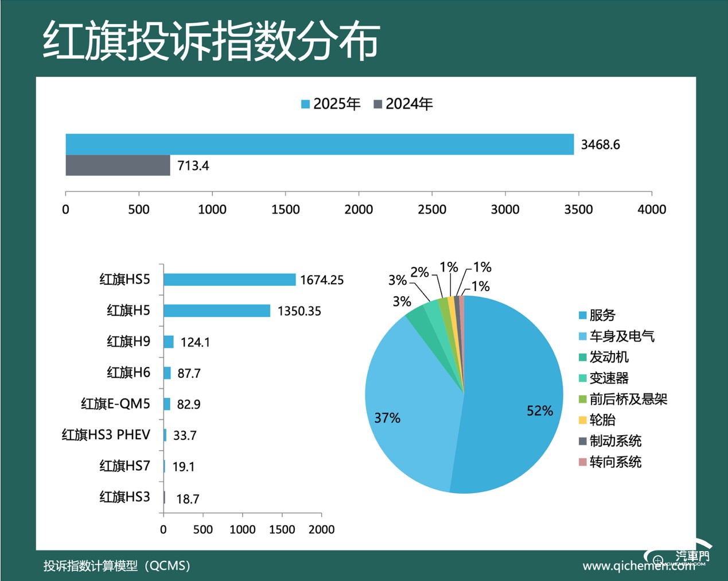728x581 pixels.
Task: Click the value label 18.7
Action: 188,499
